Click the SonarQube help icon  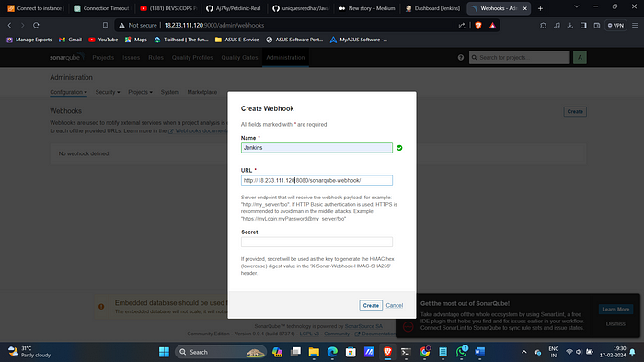461,57
